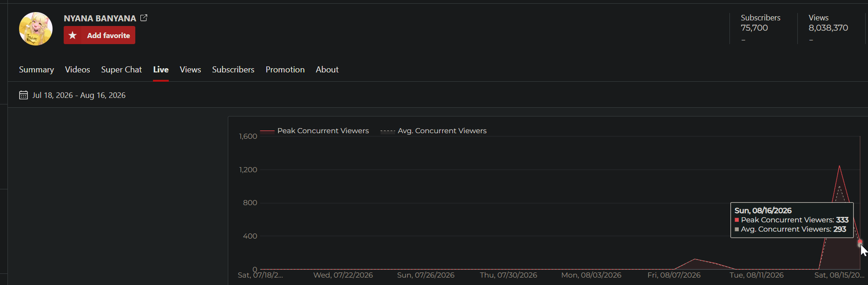The height and width of the screenshot is (285, 868).
Task: Switch to the Videos tab
Action: (x=78, y=70)
